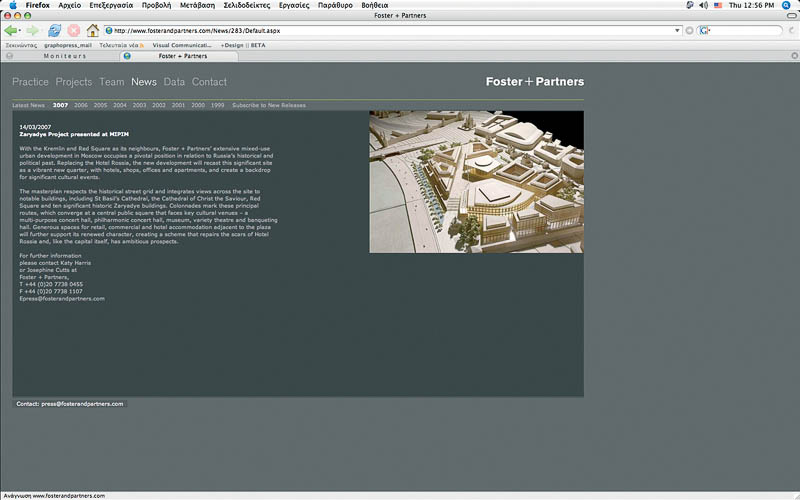Open the Εργασίες menu

tap(294, 5)
